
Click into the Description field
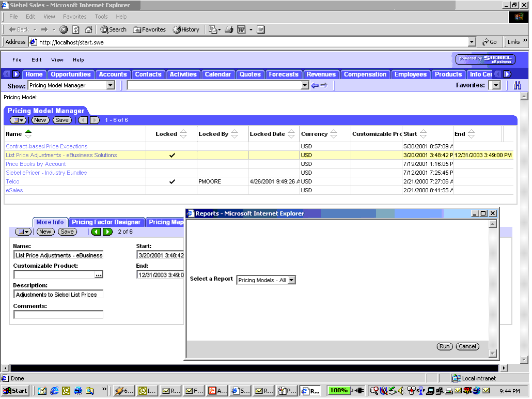tap(58, 295)
